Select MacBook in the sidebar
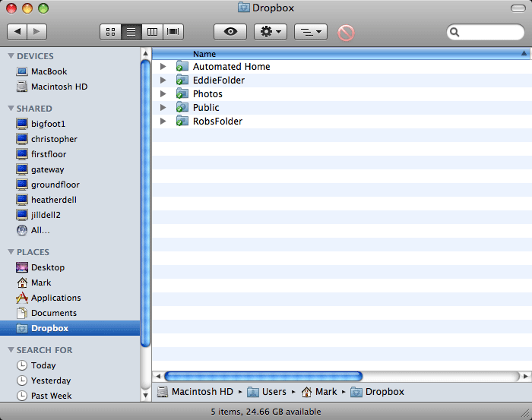This screenshot has width=532, height=420. [x=70, y=71]
